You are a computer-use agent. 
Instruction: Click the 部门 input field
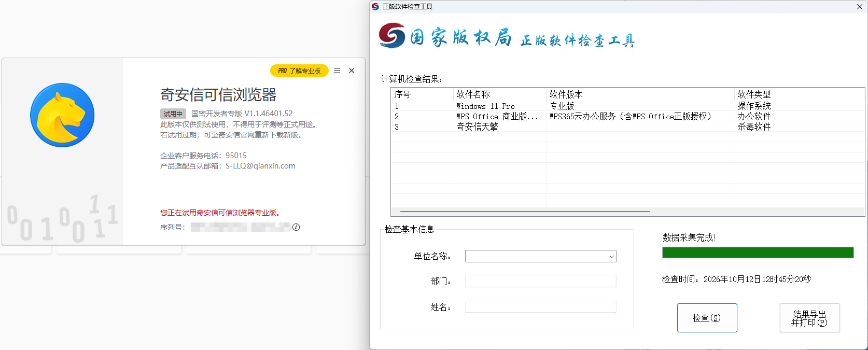pyautogui.click(x=540, y=281)
